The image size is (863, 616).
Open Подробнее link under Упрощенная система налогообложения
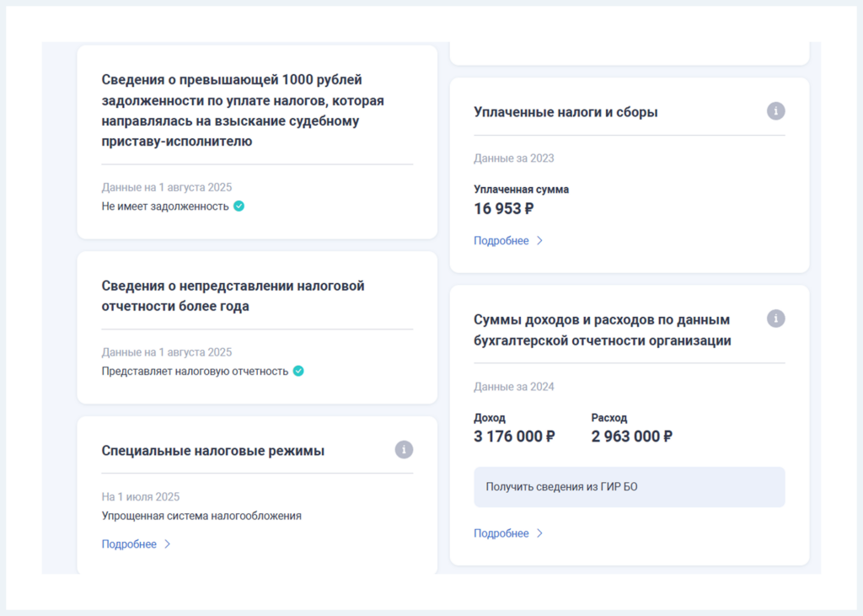pos(129,544)
